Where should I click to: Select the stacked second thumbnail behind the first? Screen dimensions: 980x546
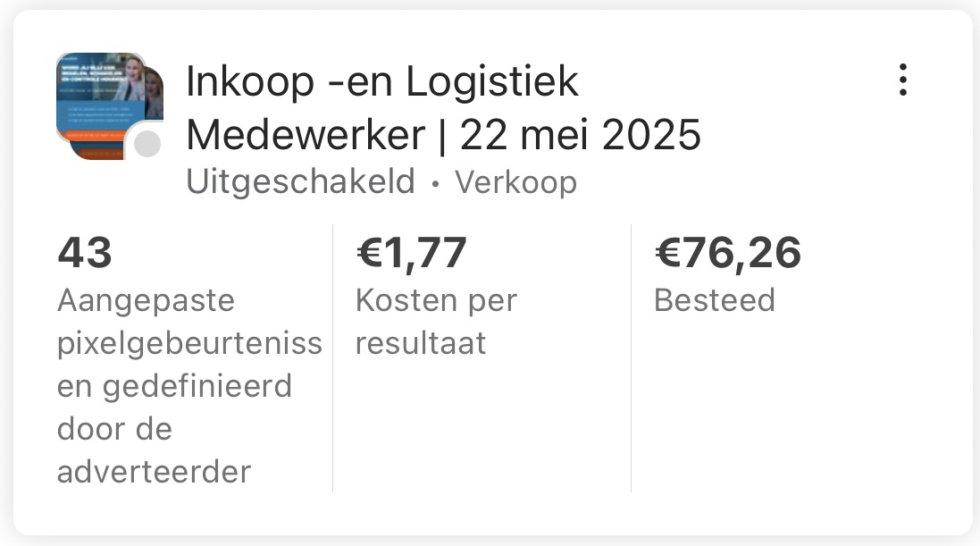[155, 94]
